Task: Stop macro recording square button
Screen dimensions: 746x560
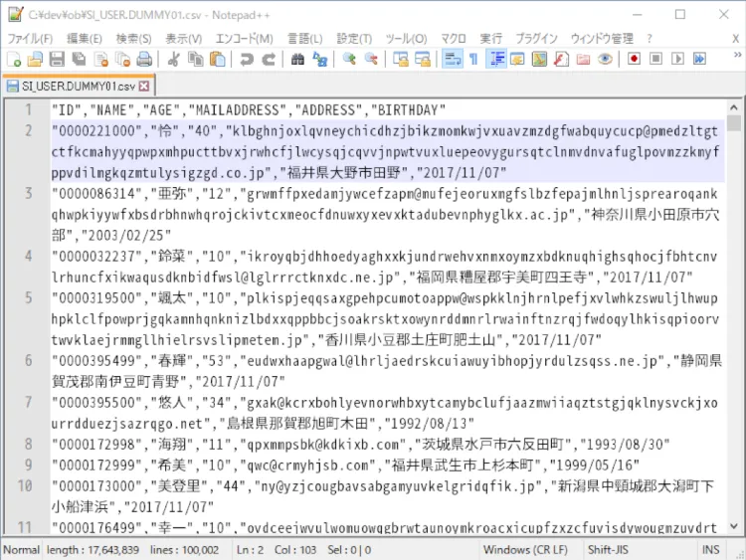Action: click(x=655, y=59)
